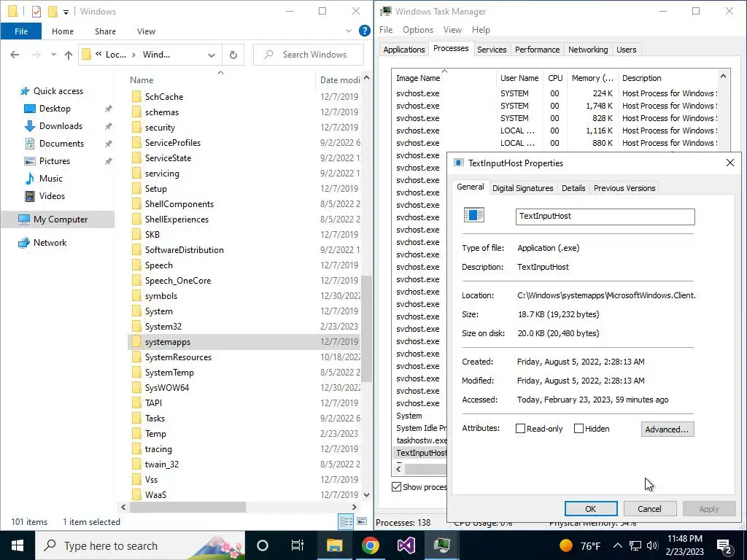Select My Computer in navigation pane

pyautogui.click(x=58, y=219)
